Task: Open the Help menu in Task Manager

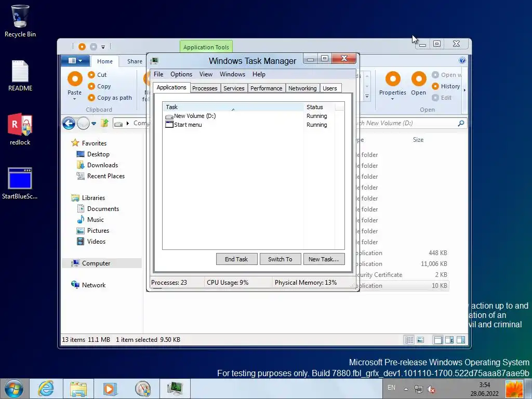Action: [x=259, y=74]
